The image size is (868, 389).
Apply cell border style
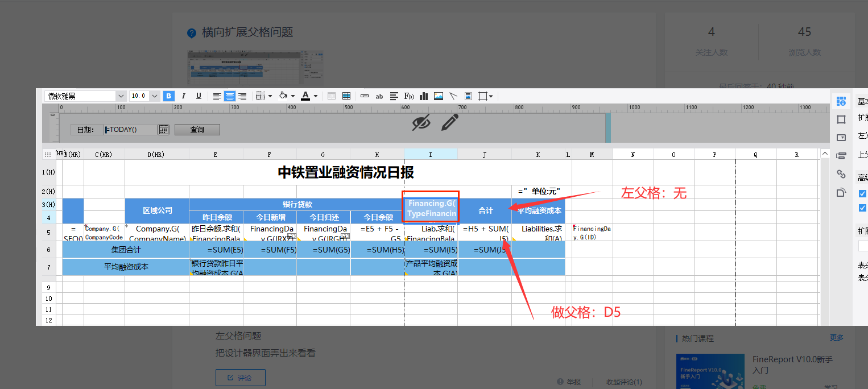click(260, 96)
